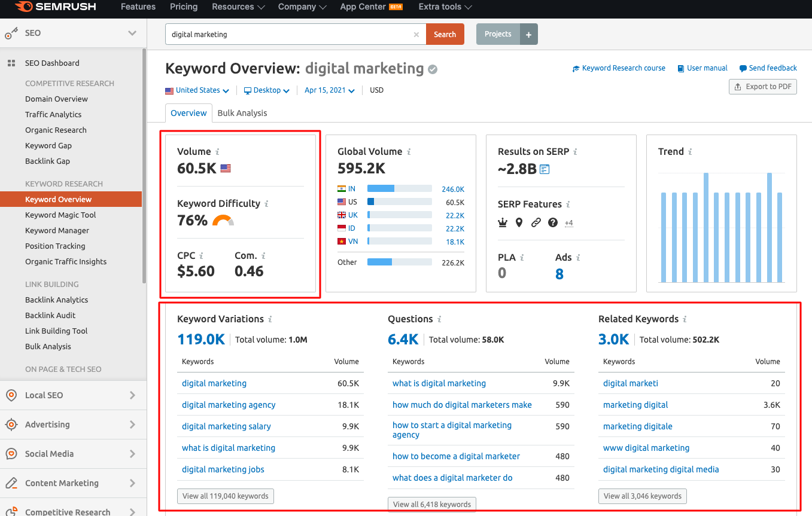Open Domain Overview in sidebar
This screenshot has height=516, width=812.
click(x=56, y=99)
